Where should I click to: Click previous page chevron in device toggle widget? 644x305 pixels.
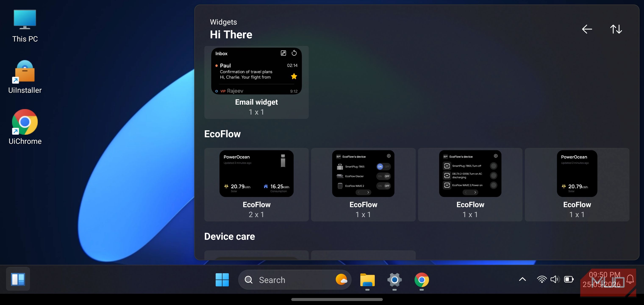[359, 192]
